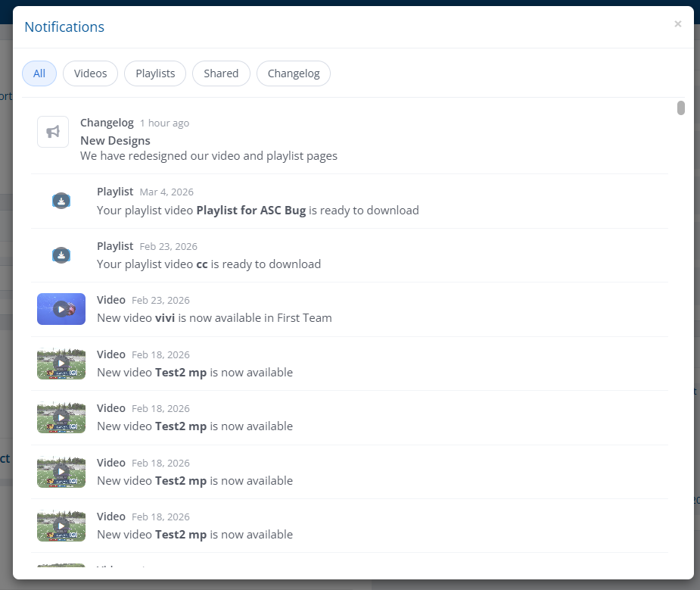Select the All notifications filter
The image size is (700, 590).
coord(39,73)
